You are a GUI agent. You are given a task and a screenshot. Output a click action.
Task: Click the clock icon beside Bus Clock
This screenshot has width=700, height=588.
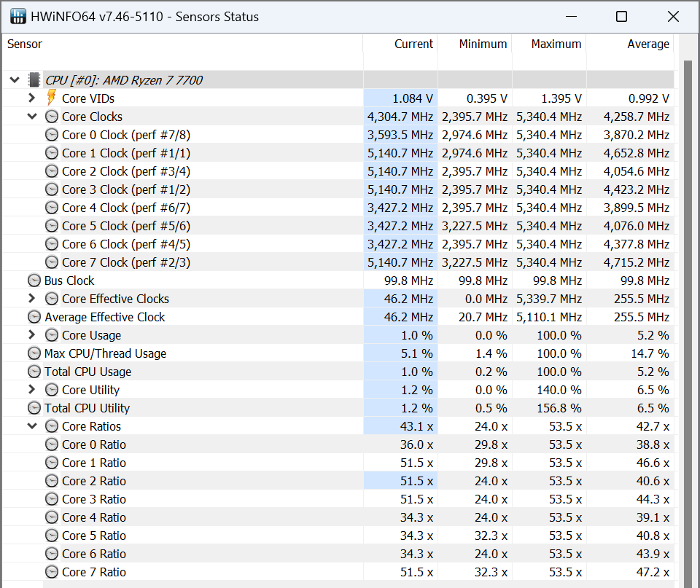pyautogui.click(x=34, y=281)
